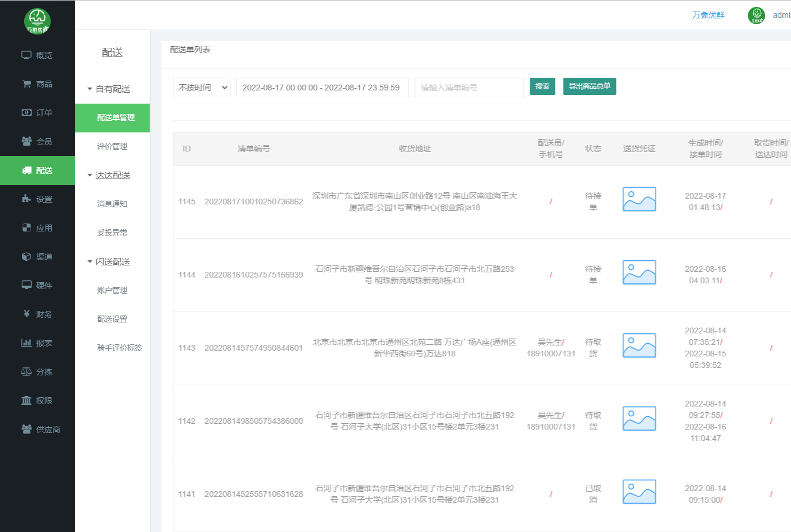The height and width of the screenshot is (532, 791).
Task: Open 会员 members section
Action: pos(37,142)
